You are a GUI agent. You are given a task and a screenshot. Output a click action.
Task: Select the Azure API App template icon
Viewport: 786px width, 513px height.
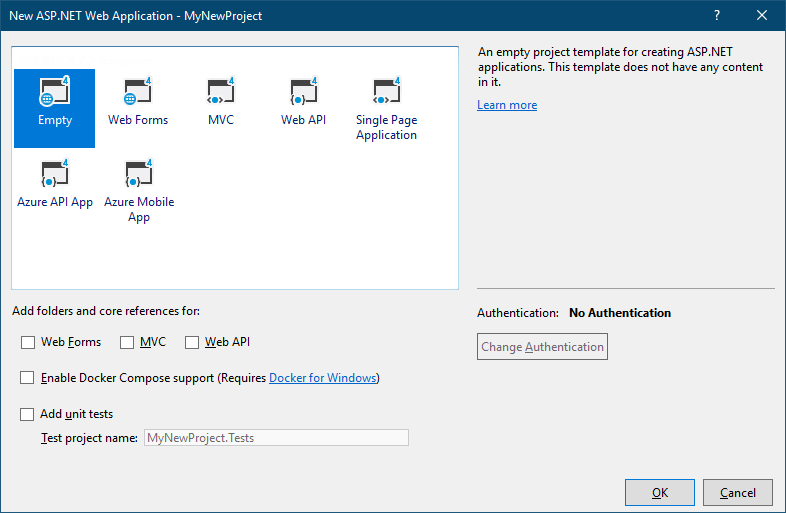coord(54,174)
